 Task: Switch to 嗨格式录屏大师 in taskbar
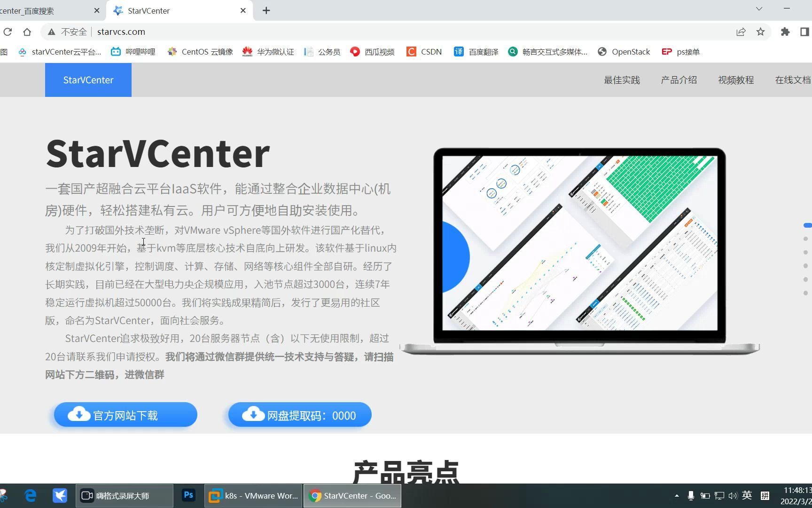125,496
